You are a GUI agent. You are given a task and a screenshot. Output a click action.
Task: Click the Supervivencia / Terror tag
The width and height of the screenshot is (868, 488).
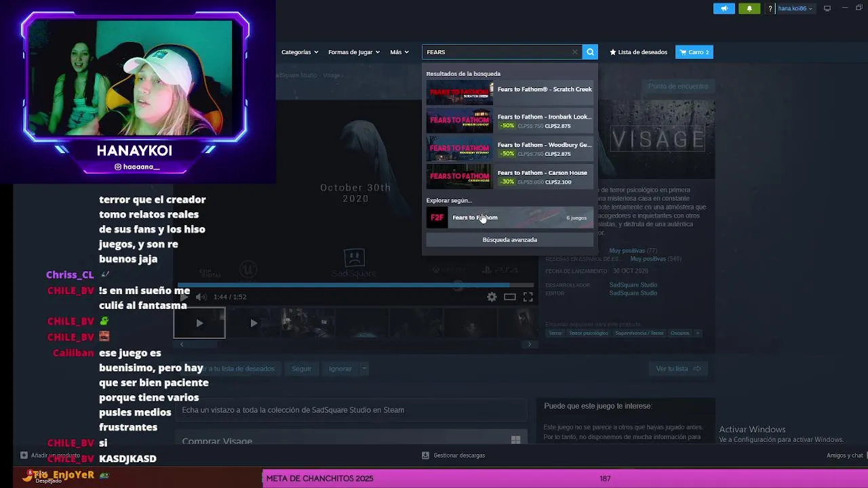pyautogui.click(x=639, y=333)
